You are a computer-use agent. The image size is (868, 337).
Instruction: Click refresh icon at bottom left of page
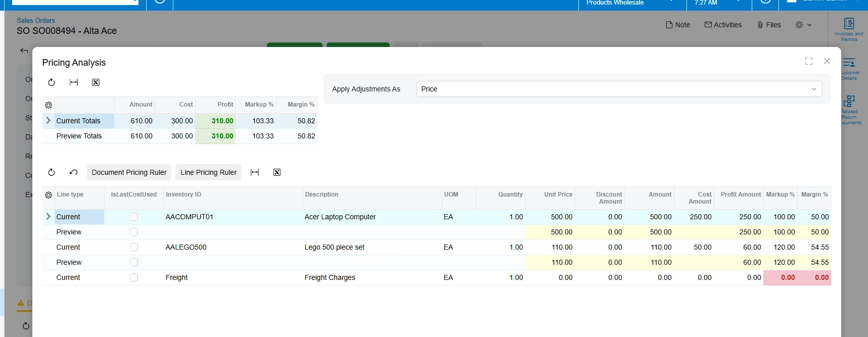point(26,326)
